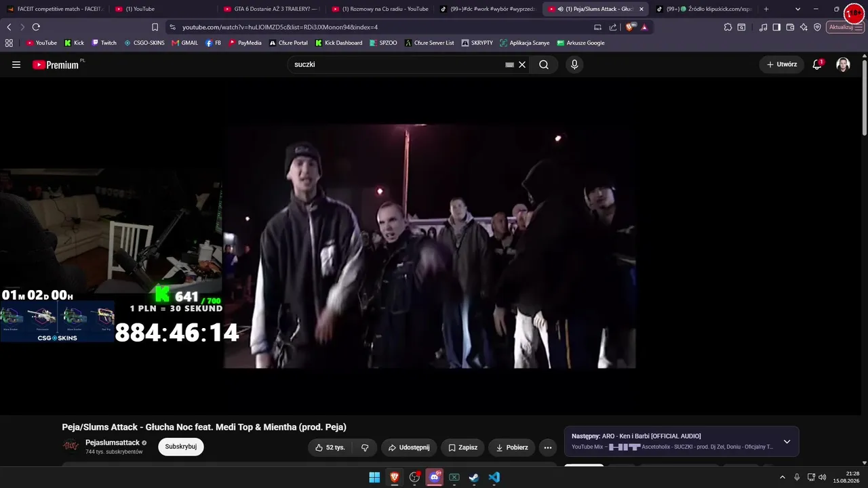Open the Cfx.re Portal bookmark

click(288, 43)
